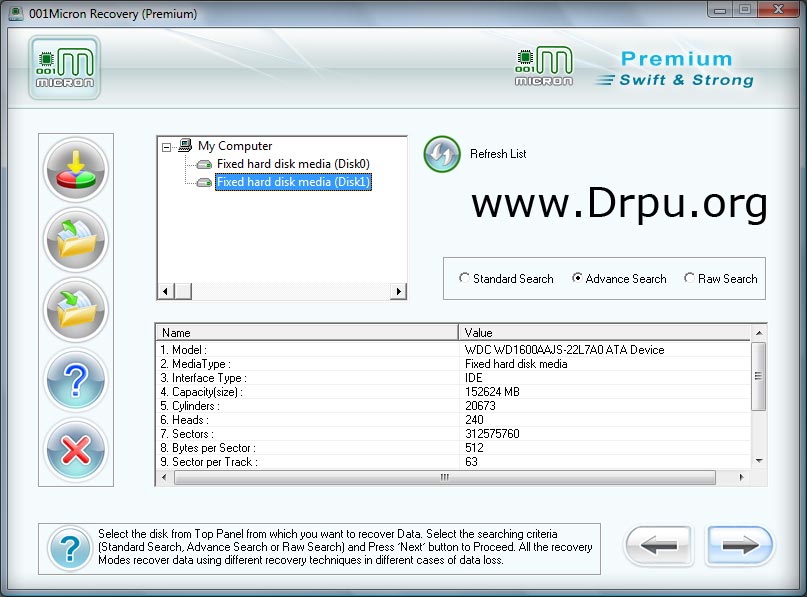Select Fixed hard disk media (Disk0)
Viewport: 807px width, 597px height.
[293, 164]
